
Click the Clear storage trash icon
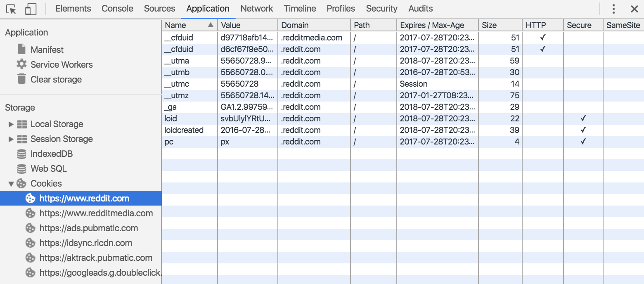tap(21, 79)
